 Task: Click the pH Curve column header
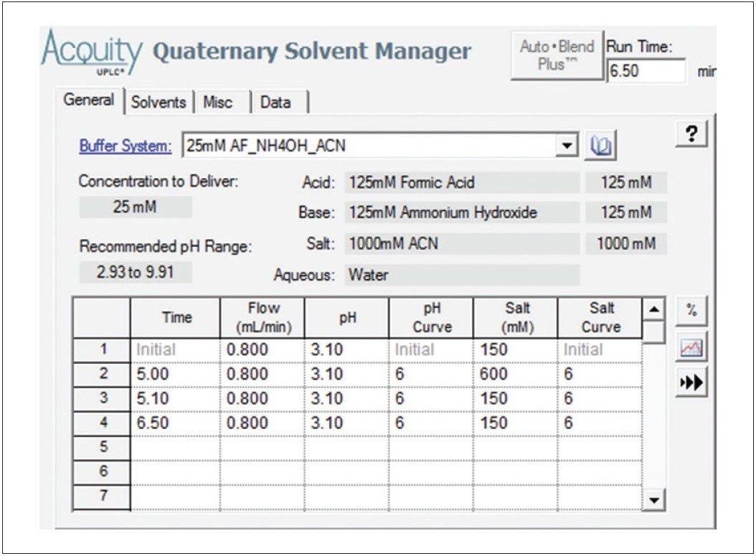click(431, 318)
